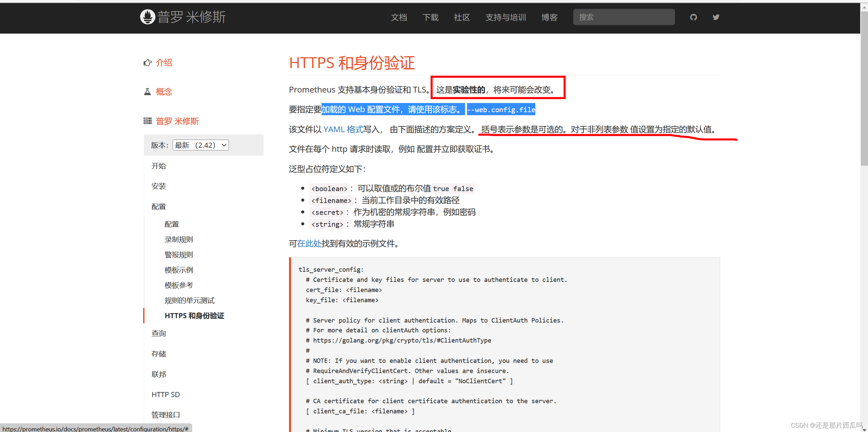Open the 博客 navigation menu item
This screenshot has height=432, width=868.
[x=549, y=17]
